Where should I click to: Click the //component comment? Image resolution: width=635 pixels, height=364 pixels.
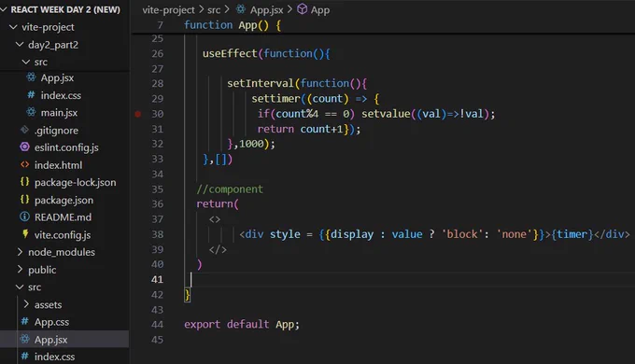[230, 189]
